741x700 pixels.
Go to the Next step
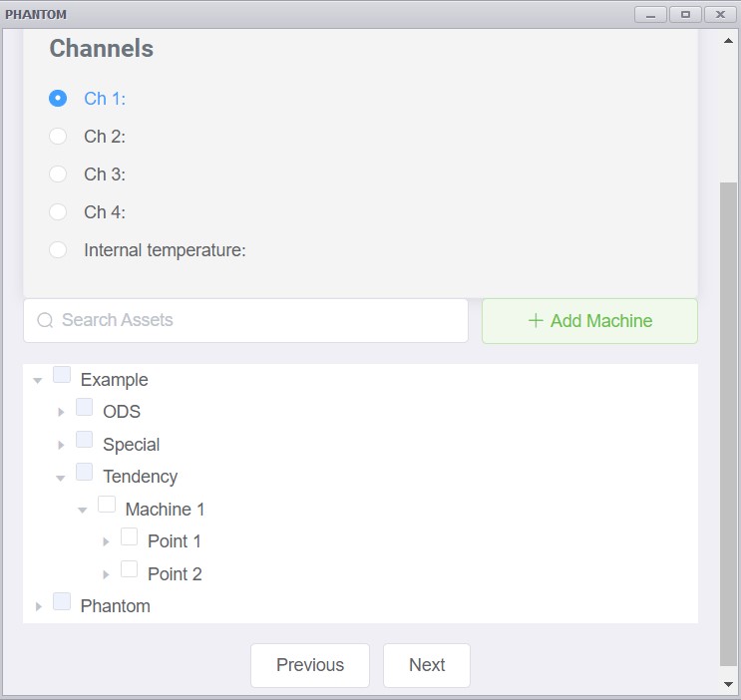tap(427, 665)
